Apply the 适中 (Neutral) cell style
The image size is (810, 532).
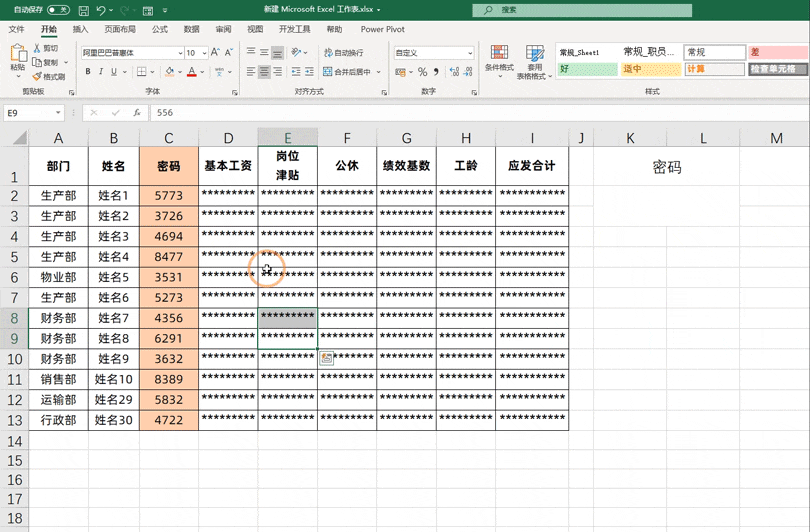(651, 69)
